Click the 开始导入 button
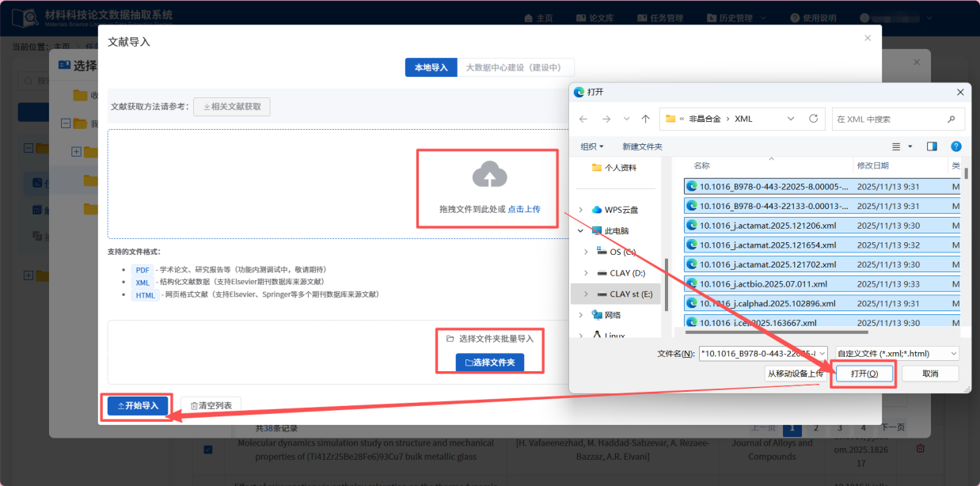 (139, 406)
